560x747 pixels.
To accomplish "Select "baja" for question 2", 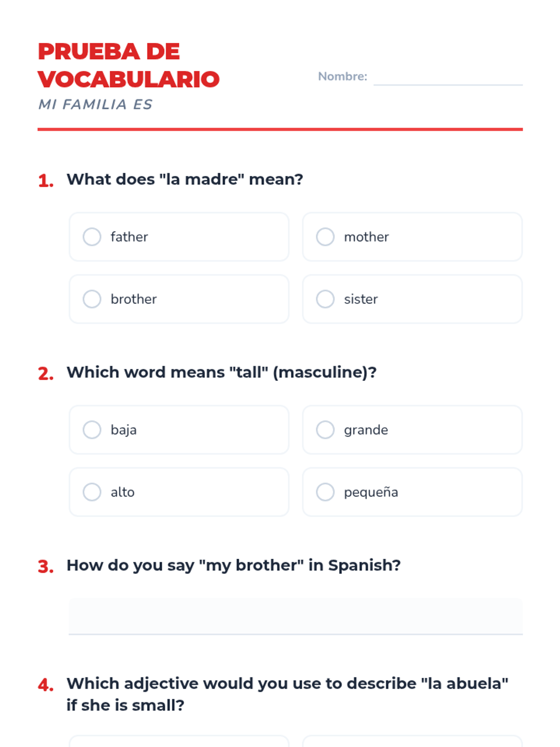I will 92,430.
